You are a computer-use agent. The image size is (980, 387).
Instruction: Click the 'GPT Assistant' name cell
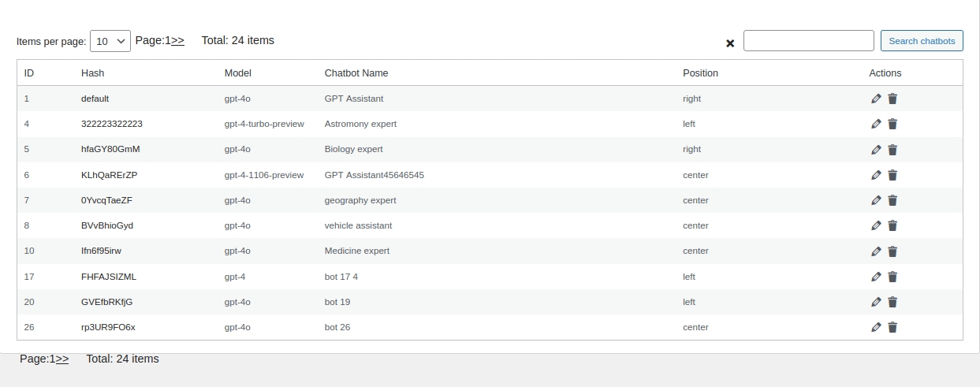click(x=354, y=99)
